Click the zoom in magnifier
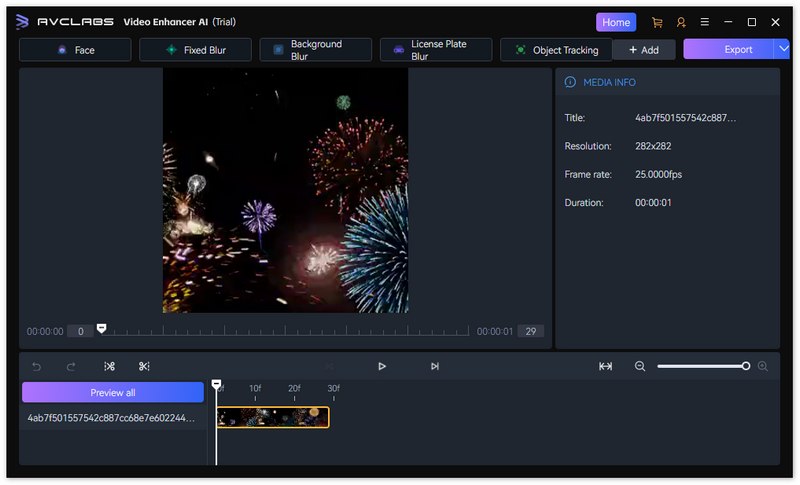Viewport: 800px width, 485px height. 763,367
